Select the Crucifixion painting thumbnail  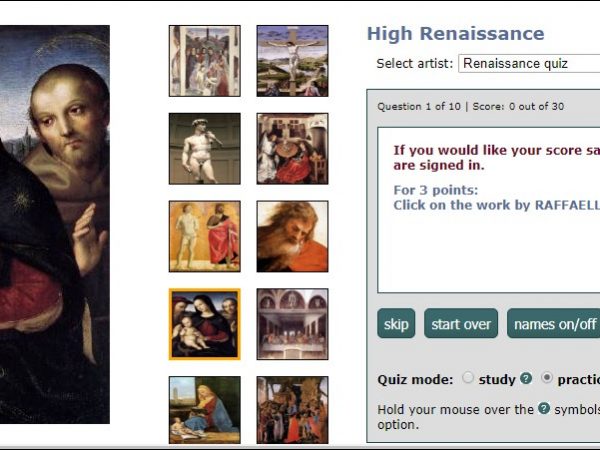[x=292, y=61]
